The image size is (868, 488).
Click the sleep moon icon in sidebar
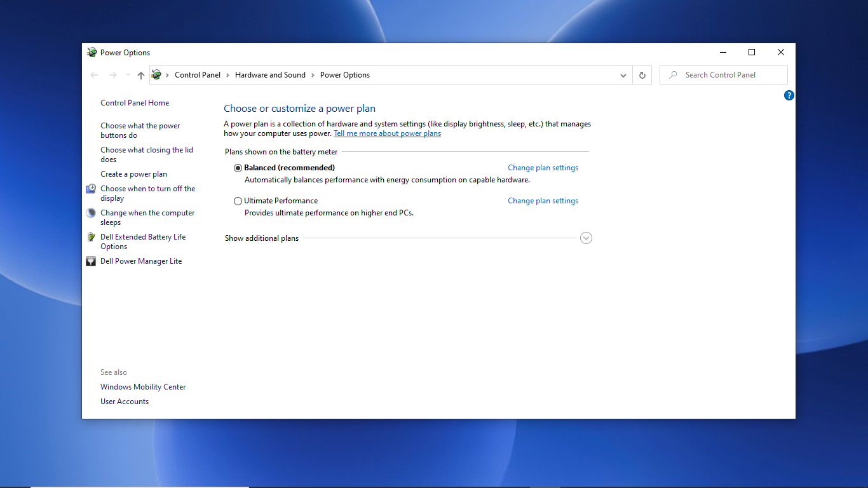pos(91,213)
